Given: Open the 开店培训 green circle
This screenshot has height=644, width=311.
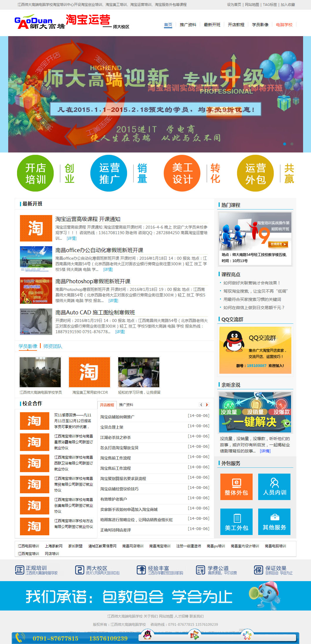Looking at the screenshot, I should click(36, 173).
